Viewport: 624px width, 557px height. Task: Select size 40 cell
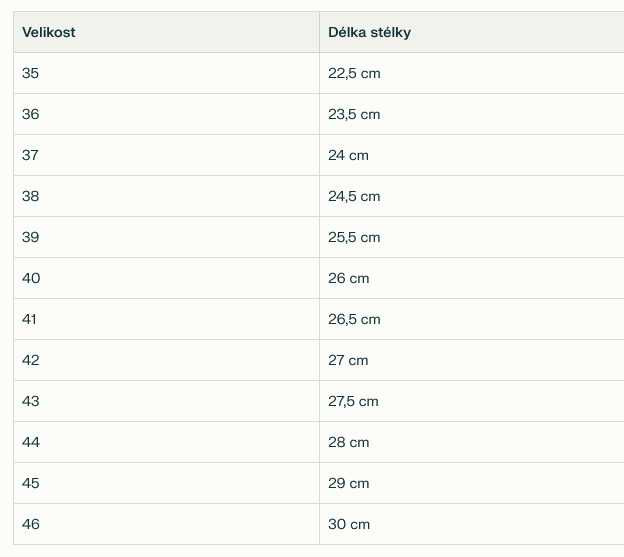coord(31,278)
